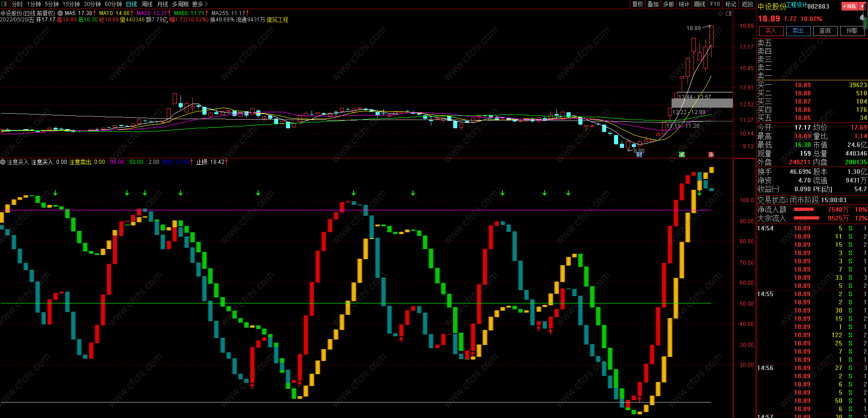Click the 建筑工程 sector link
The width and height of the screenshot is (868, 418).
[277, 20]
